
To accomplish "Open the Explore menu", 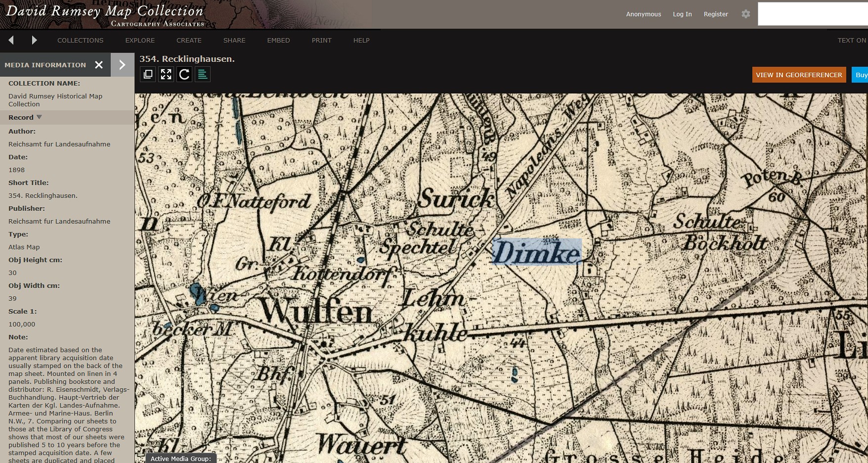I will tap(140, 40).
